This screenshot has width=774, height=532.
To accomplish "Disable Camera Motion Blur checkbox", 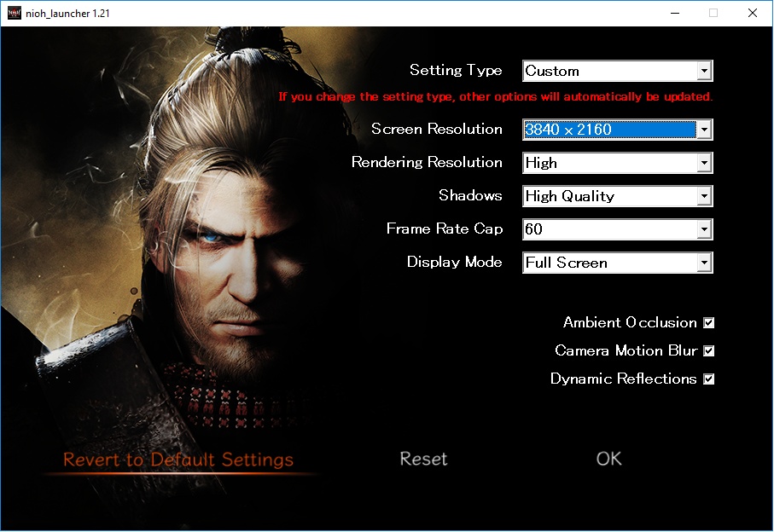I will click(x=709, y=350).
